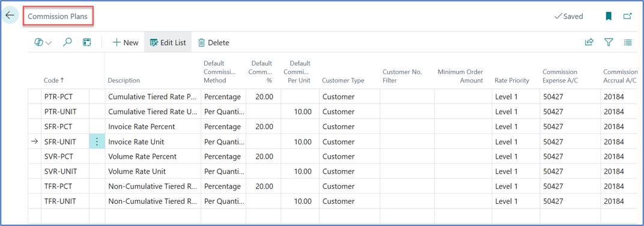
Task: Click the Customer type cell for SVR-PCT
Action: [x=350, y=156]
